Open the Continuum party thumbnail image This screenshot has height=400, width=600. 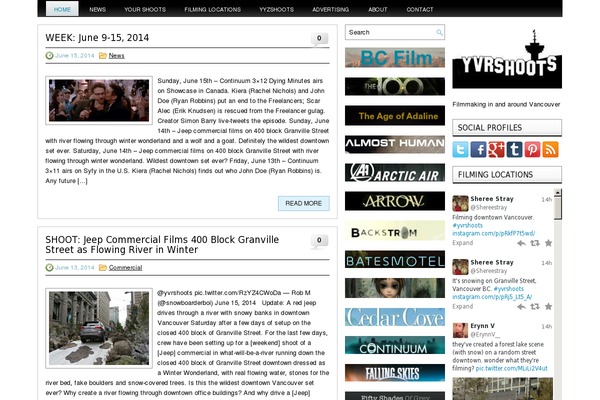99,100
